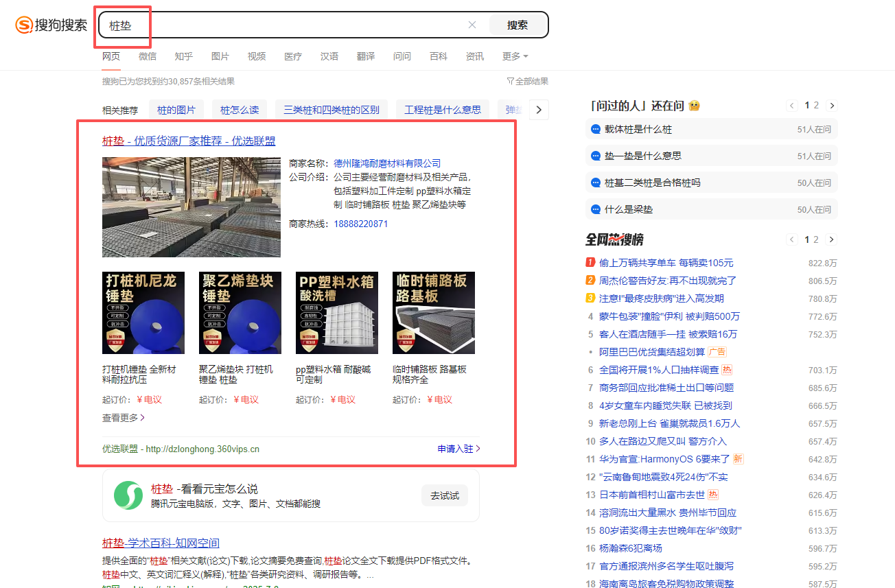
Task: Open 桩垫-学术百科-知网空间 result link
Action: (x=161, y=543)
